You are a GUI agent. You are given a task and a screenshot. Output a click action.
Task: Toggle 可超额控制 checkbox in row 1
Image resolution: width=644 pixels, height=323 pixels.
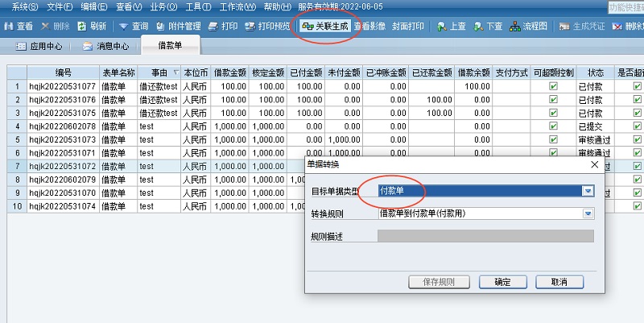tap(553, 86)
